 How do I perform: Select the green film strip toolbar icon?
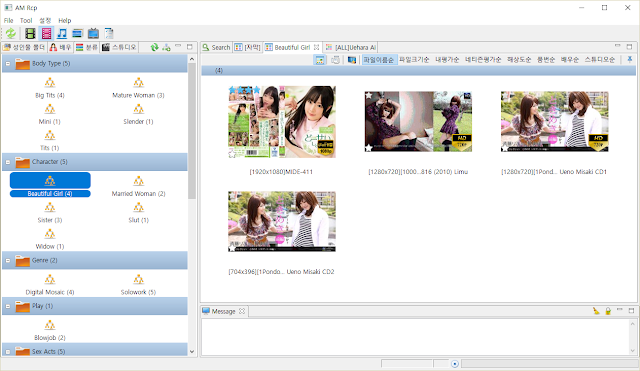pyautogui.click(x=30, y=33)
